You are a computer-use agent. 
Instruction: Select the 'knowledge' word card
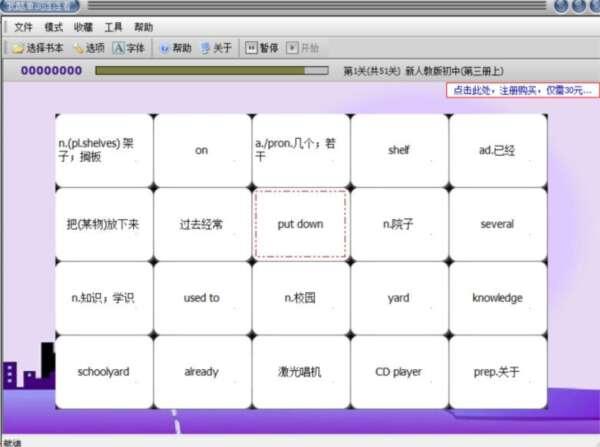[497, 298]
